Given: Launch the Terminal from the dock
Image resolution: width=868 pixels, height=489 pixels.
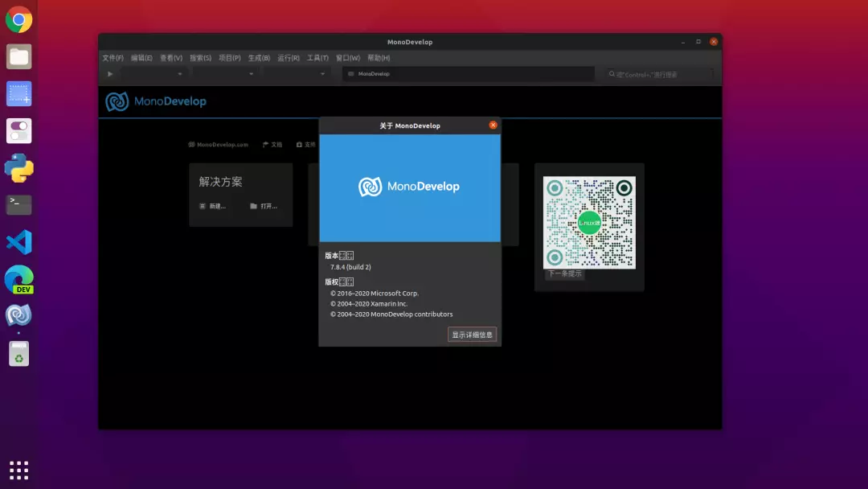Looking at the screenshot, I should [18, 205].
